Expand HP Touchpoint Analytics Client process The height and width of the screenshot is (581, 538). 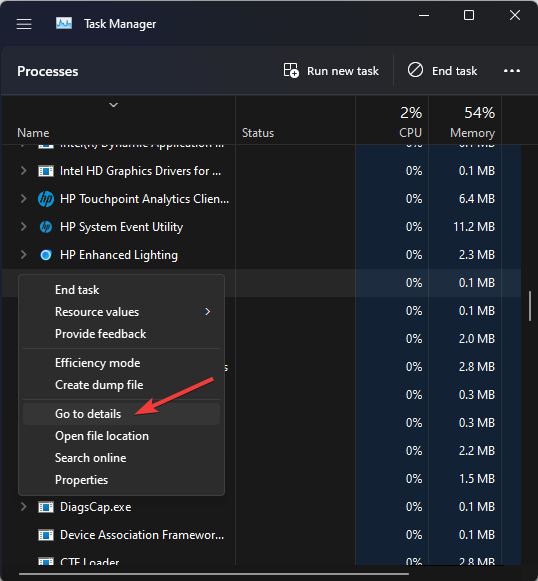click(23, 199)
